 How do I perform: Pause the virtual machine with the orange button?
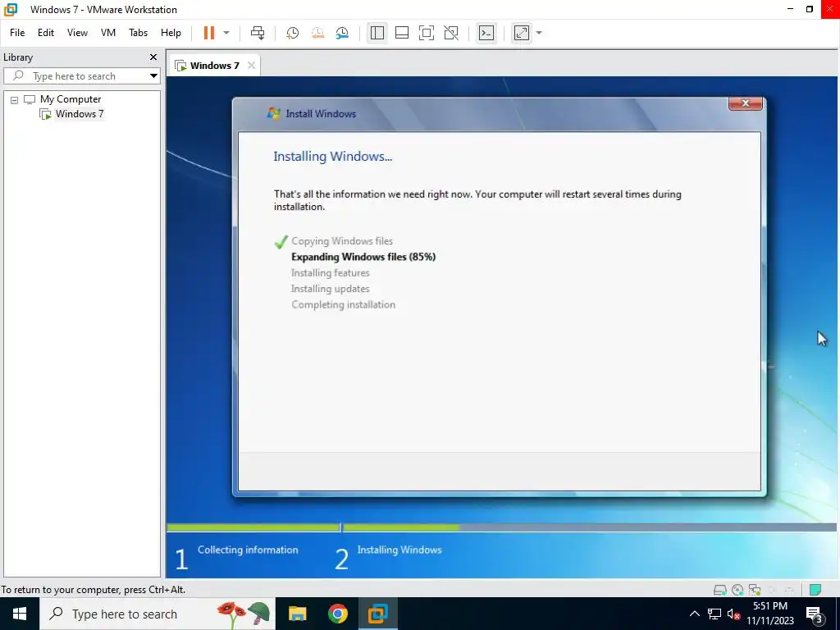click(209, 33)
